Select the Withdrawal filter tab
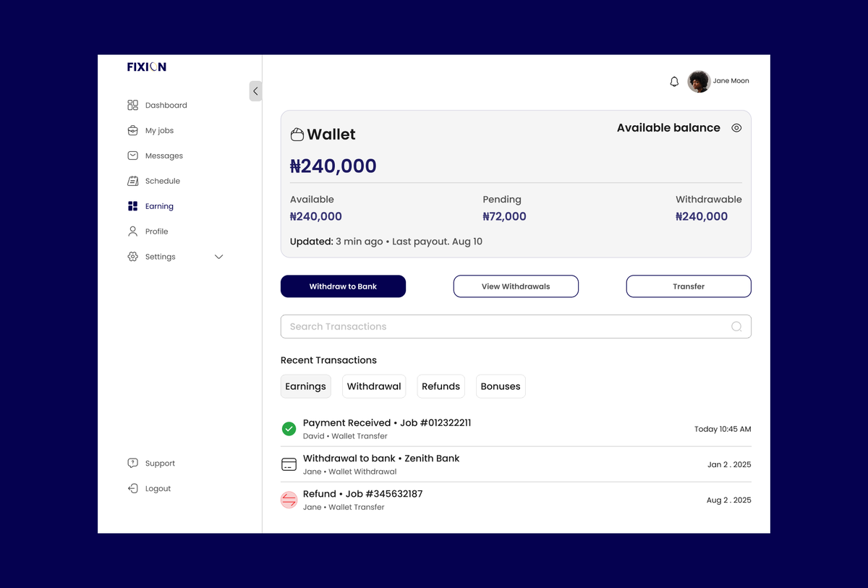 (374, 386)
